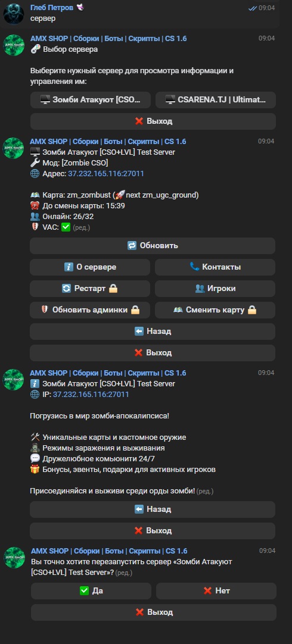The height and width of the screenshot is (644, 292).
Task: Click Выход under the server selection
Action: 153,121
